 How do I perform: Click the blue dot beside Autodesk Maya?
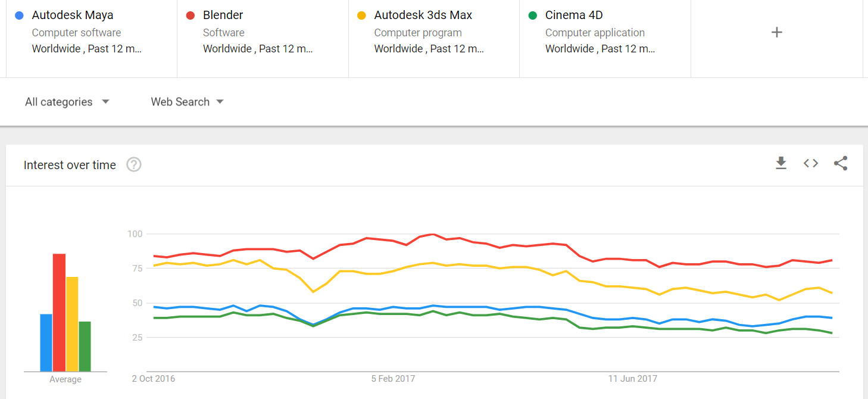20,15
